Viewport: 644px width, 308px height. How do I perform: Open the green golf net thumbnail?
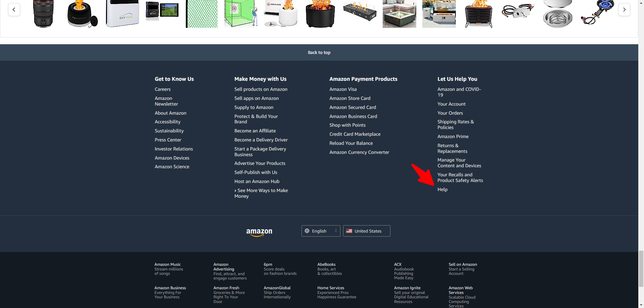(202, 14)
